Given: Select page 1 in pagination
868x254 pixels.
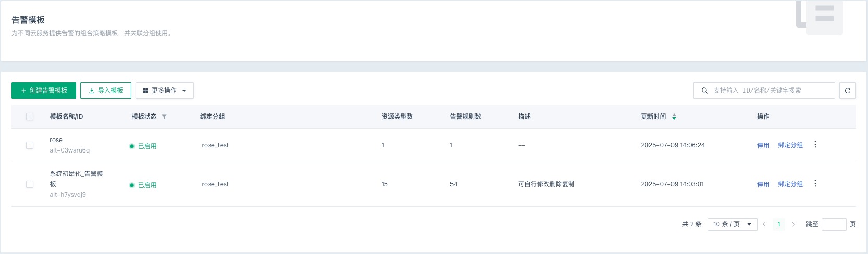Looking at the screenshot, I should point(779,224).
